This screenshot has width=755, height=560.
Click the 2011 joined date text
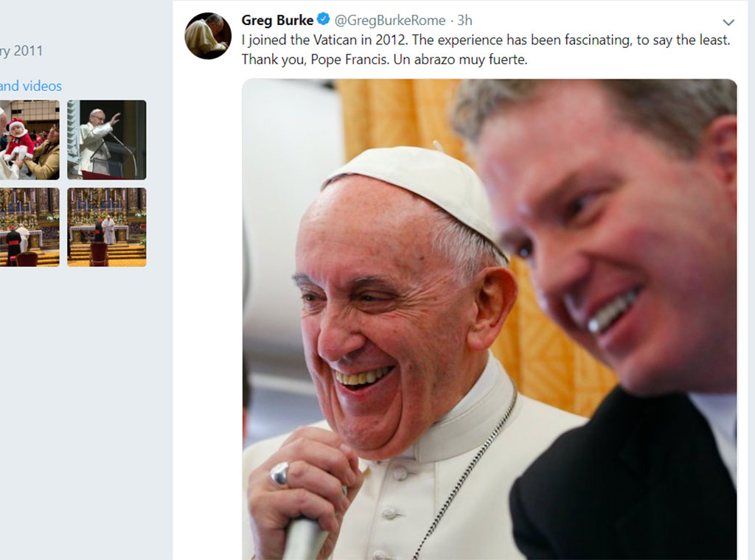(22, 51)
